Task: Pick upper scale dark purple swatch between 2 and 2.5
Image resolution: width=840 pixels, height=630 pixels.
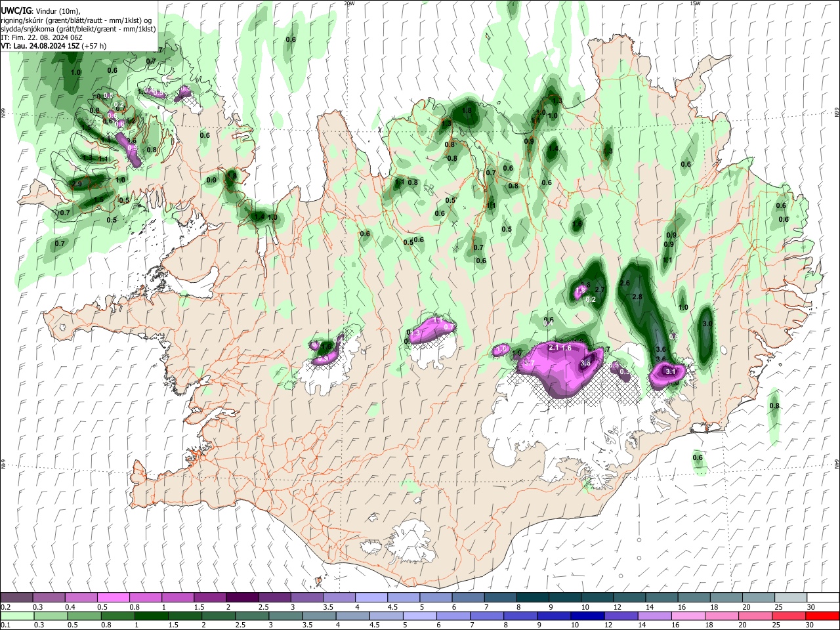Action: (243, 598)
